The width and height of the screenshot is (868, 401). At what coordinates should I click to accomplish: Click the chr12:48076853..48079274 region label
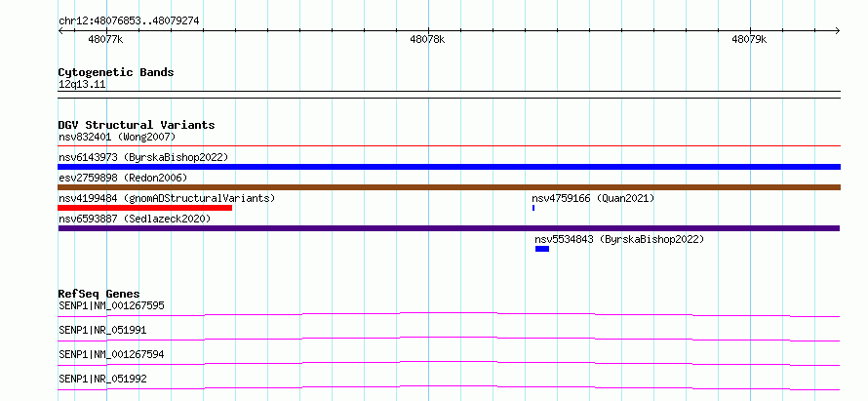coord(129,21)
